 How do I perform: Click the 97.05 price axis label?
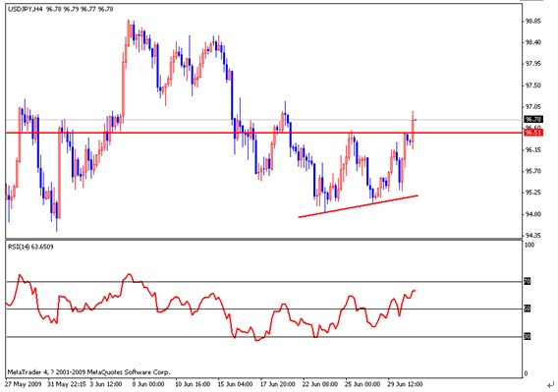click(533, 107)
